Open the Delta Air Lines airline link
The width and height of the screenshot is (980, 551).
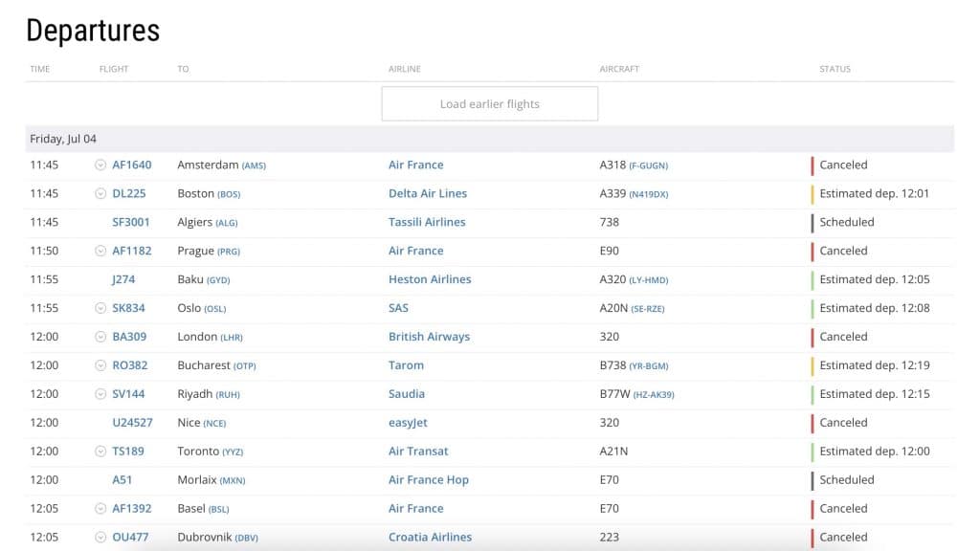[x=427, y=193]
